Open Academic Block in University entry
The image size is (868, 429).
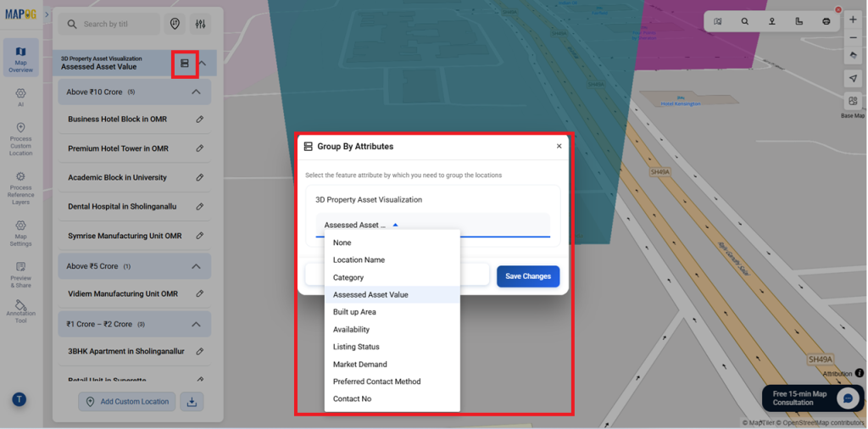coord(117,177)
